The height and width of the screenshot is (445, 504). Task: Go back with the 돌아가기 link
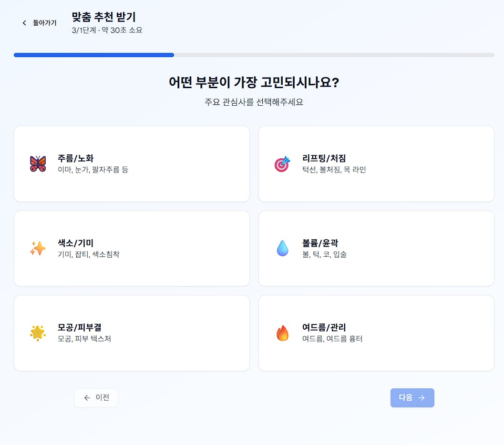click(39, 23)
